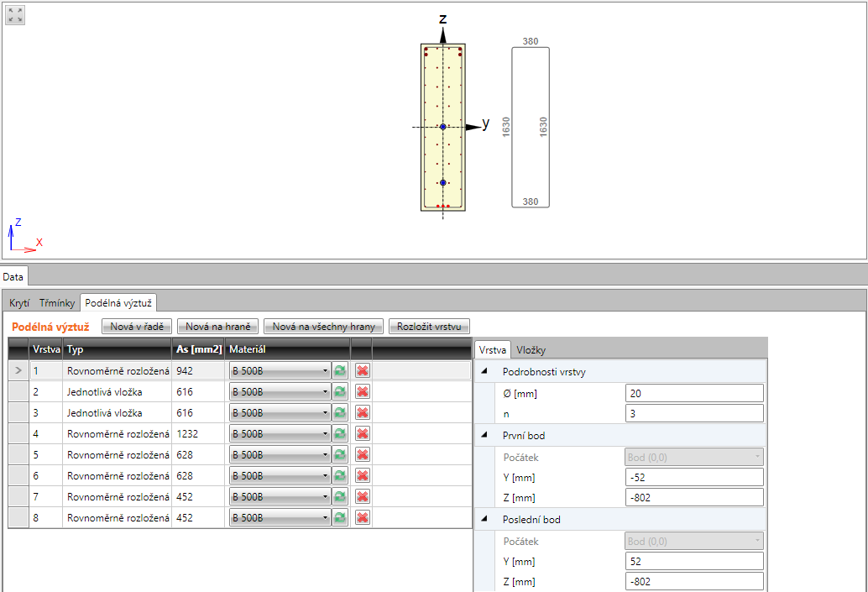Refresh material icon for layer 5
This screenshot has width=868, height=592.
click(x=340, y=454)
